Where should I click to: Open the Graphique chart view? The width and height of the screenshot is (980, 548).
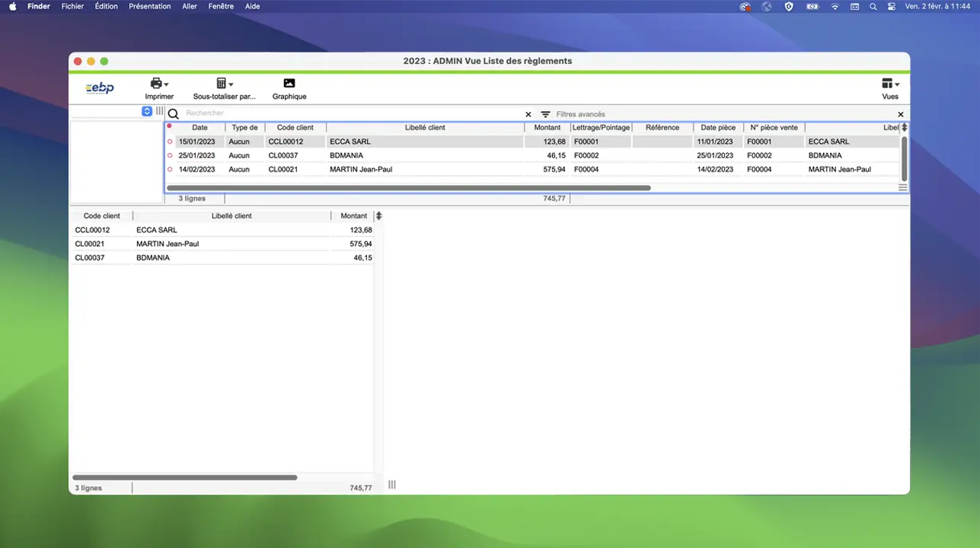pos(289,84)
